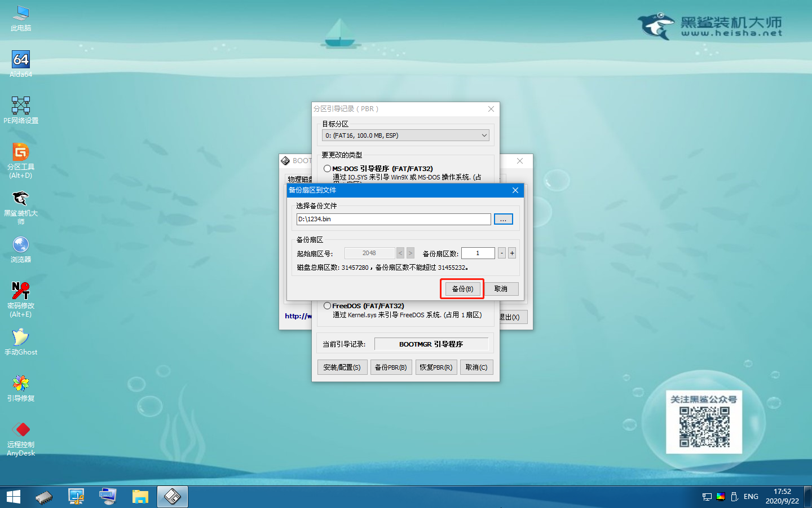Click the 备份PBR(B) button
The image size is (812, 508).
tap(391, 367)
